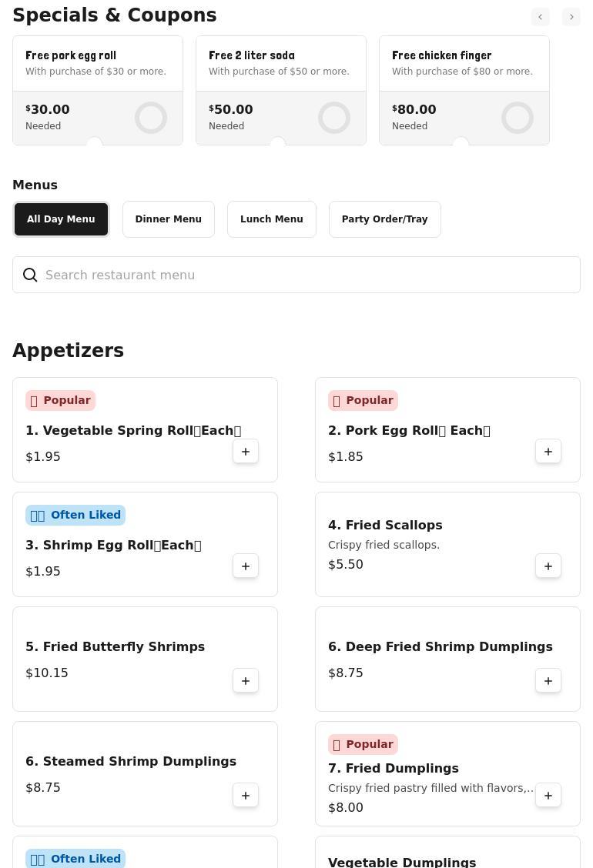Add Shrimp Egg Roll to cart
This screenshot has height=868, width=593.
tap(246, 566)
